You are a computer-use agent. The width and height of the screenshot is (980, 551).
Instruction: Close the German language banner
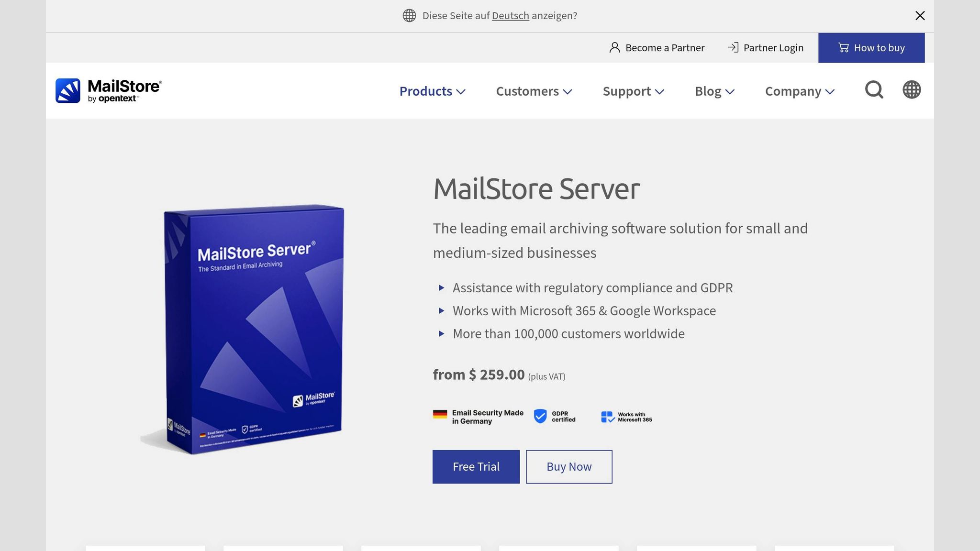(920, 16)
